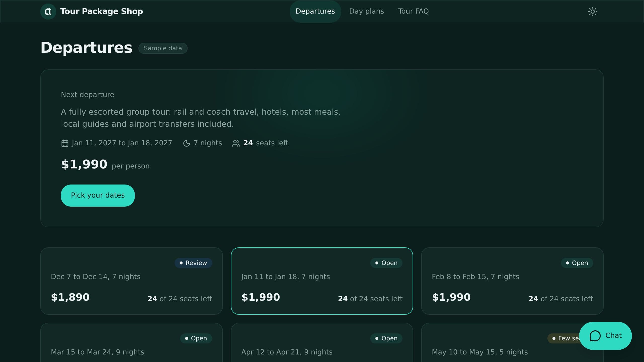Click the Open badge on Jan 11 card
The height and width of the screenshot is (362, 644).
[386, 263]
